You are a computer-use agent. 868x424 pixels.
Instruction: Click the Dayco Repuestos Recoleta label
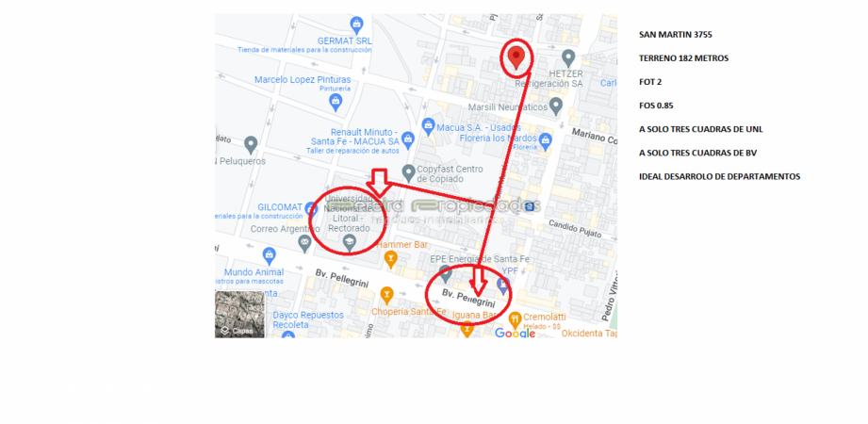click(x=308, y=319)
